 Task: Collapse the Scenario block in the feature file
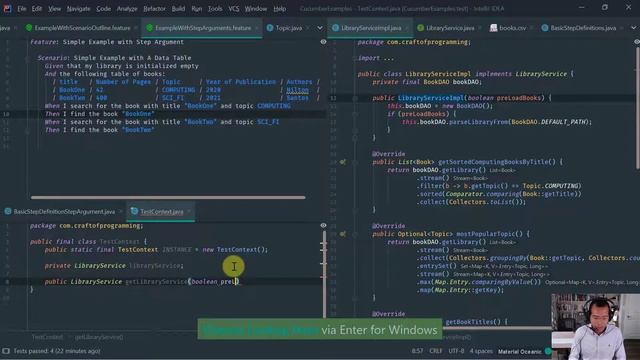click(27, 58)
